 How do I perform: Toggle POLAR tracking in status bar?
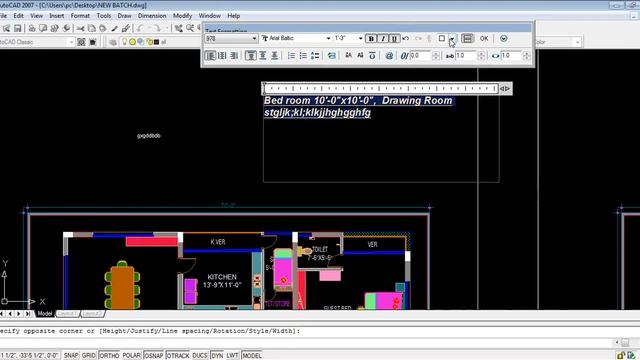(x=131, y=356)
